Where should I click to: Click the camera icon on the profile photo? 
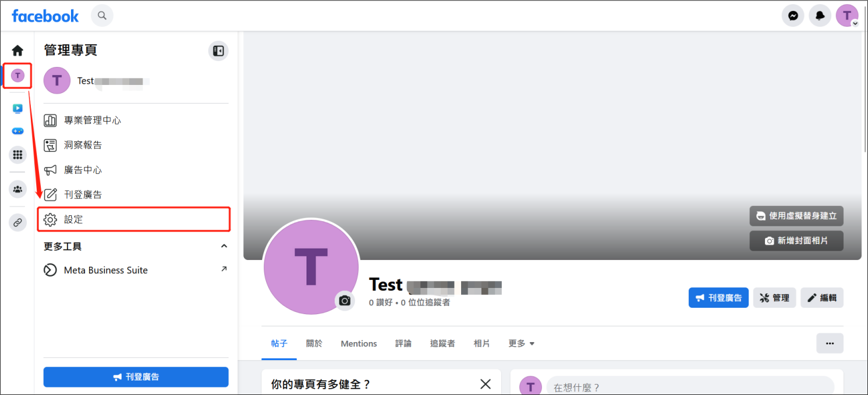point(344,301)
